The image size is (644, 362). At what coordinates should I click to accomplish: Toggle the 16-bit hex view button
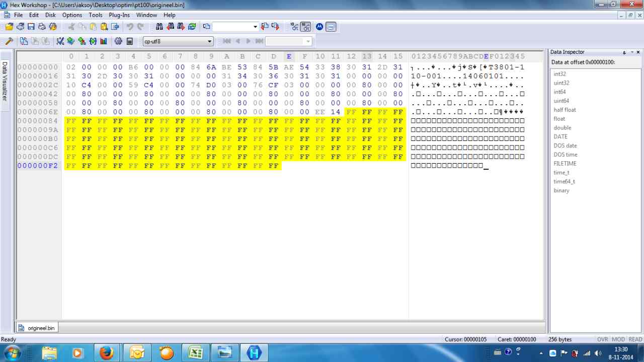click(305, 27)
